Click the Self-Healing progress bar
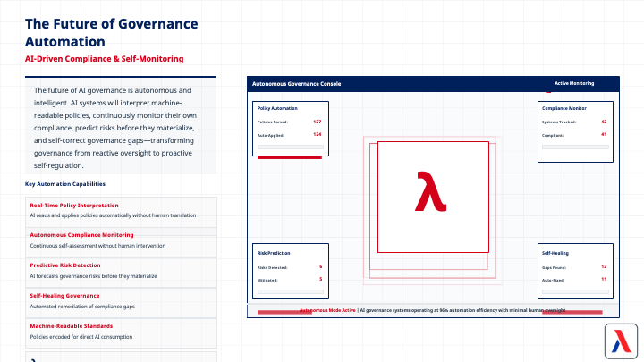Image resolution: width=644 pixels, height=362 pixels. (575, 291)
